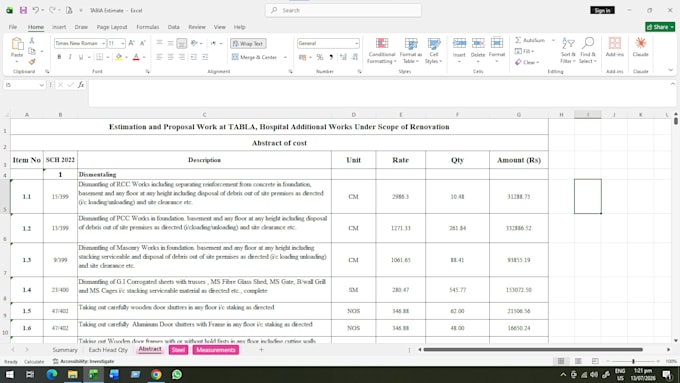680x383 pixels.
Task: Select the Measurements sheet tab
Action: [x=216, y=350]
